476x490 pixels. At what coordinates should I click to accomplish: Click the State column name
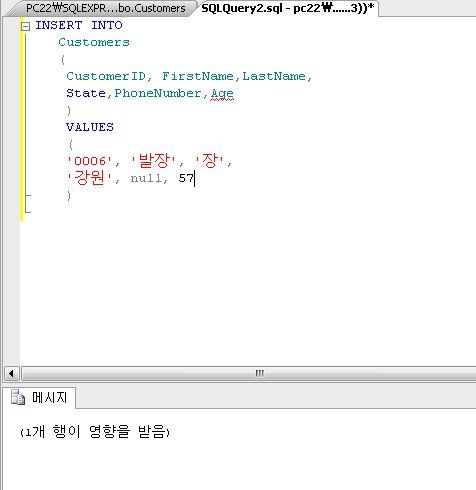coord(86,93)
